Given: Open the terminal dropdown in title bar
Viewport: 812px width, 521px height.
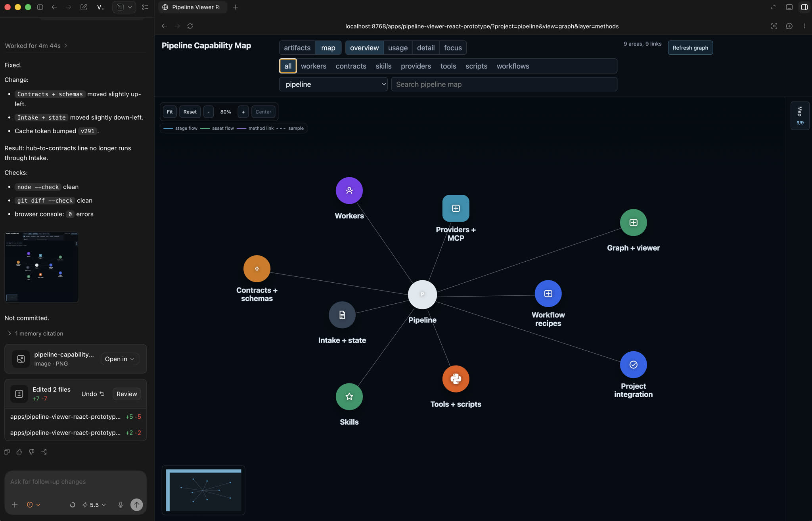Looking at the screenshot, I should (x=124, y=7).
